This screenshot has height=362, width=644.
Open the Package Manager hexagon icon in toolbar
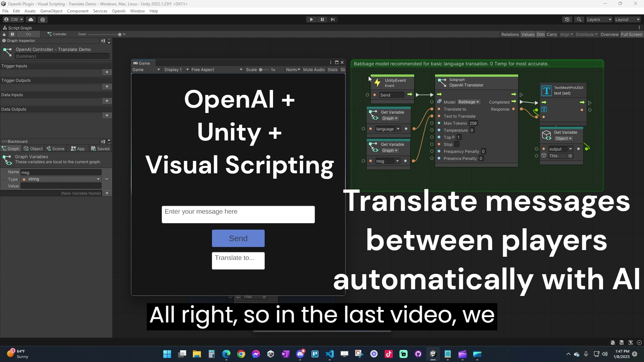point(43,19)
